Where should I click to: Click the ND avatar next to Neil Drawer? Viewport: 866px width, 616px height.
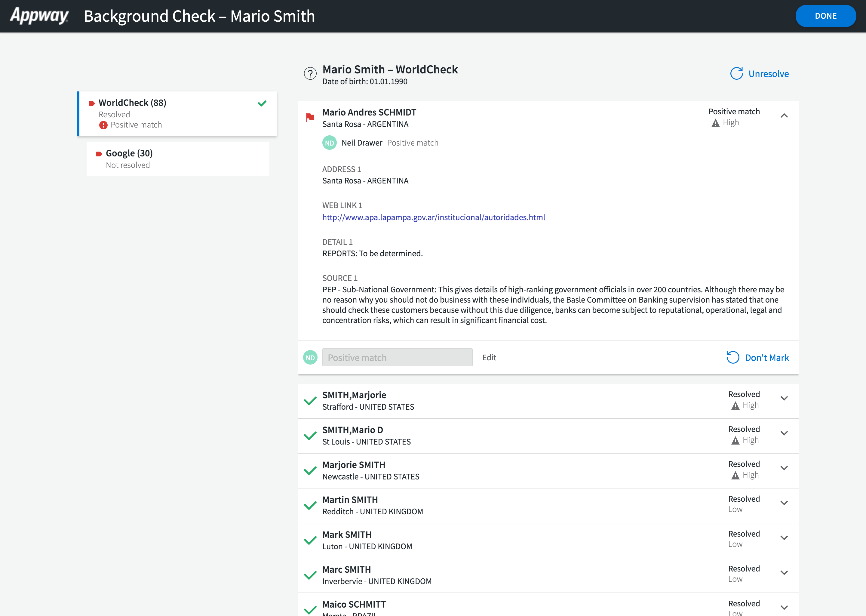330,143
